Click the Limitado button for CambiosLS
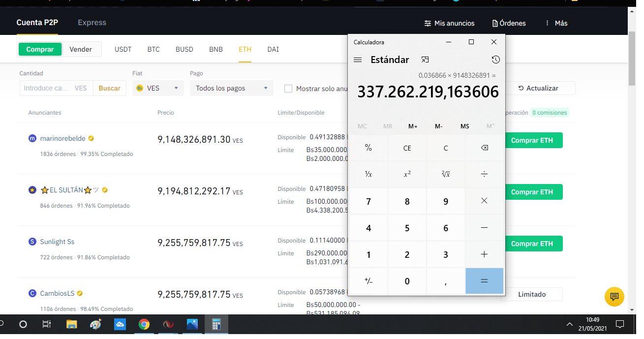Viewport: 644px width, 339px height. (x=532, y=294)
